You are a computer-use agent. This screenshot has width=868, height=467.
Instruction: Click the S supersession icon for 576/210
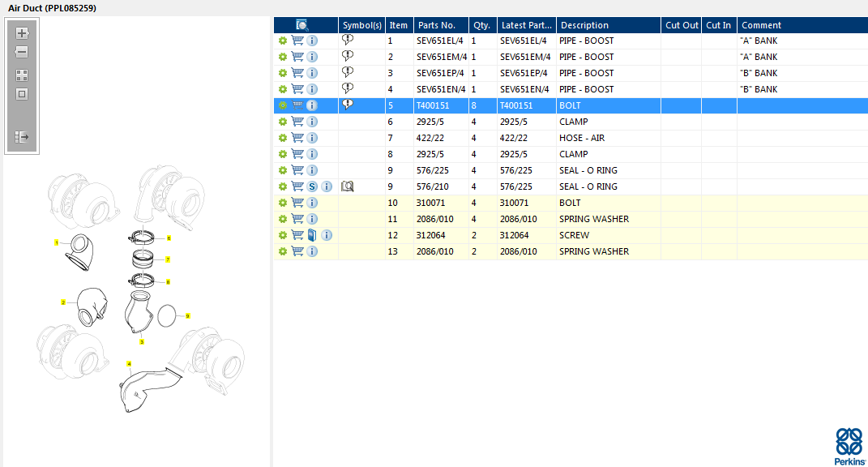312,186
